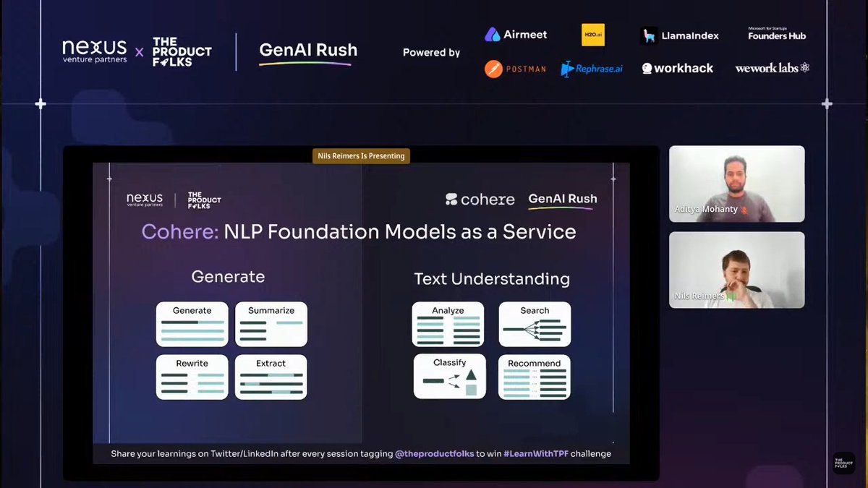Click the Airmeet sponsor logo
Screen dimensions: 868x488
(x=516, y=34)
